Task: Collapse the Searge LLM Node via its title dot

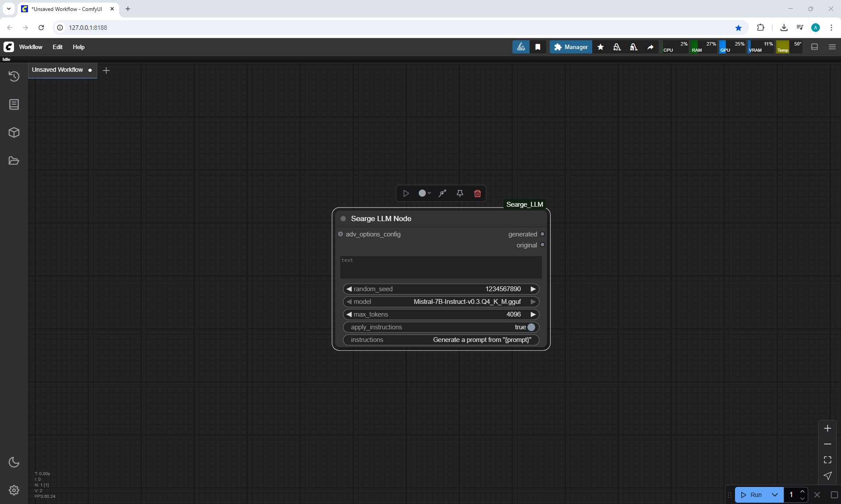Action: 343,219
